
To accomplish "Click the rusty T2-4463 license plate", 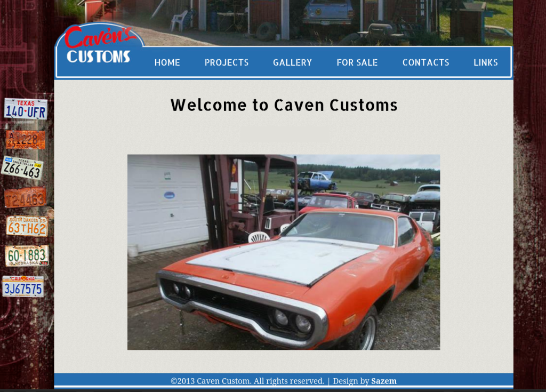I will coord(26,198).
